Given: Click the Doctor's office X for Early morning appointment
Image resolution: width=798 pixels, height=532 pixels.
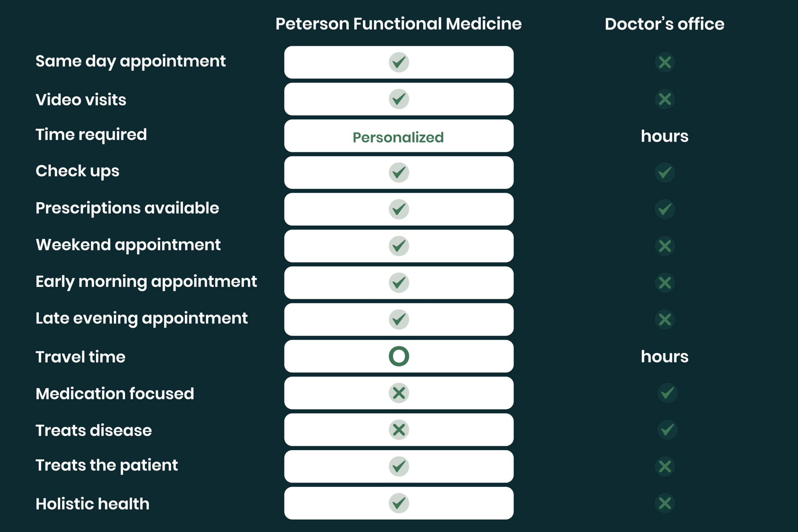Looking at the screenshot, I should [665, 283].
